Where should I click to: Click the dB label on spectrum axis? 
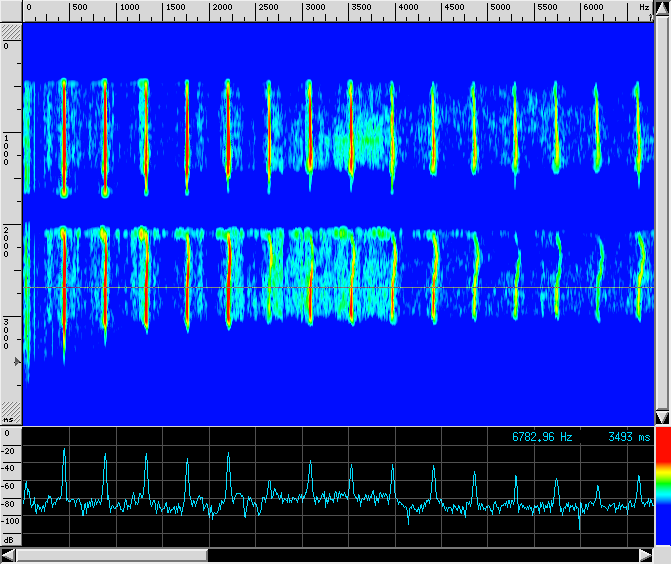[8, 539]
